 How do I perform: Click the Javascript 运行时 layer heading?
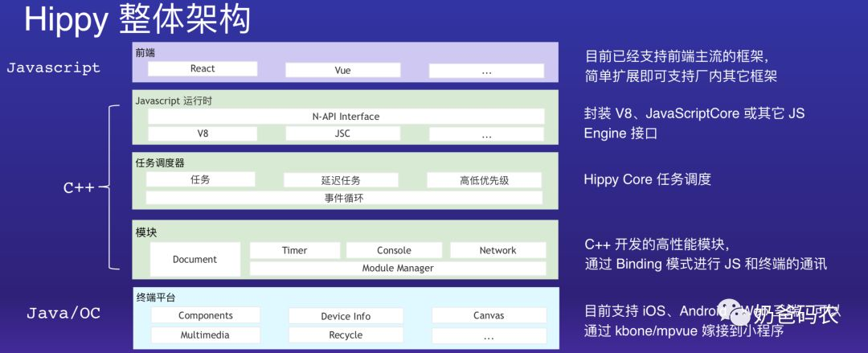pos(174,101)
